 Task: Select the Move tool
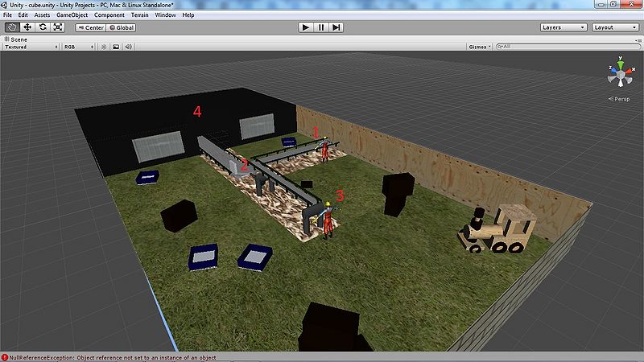[27, 27]
